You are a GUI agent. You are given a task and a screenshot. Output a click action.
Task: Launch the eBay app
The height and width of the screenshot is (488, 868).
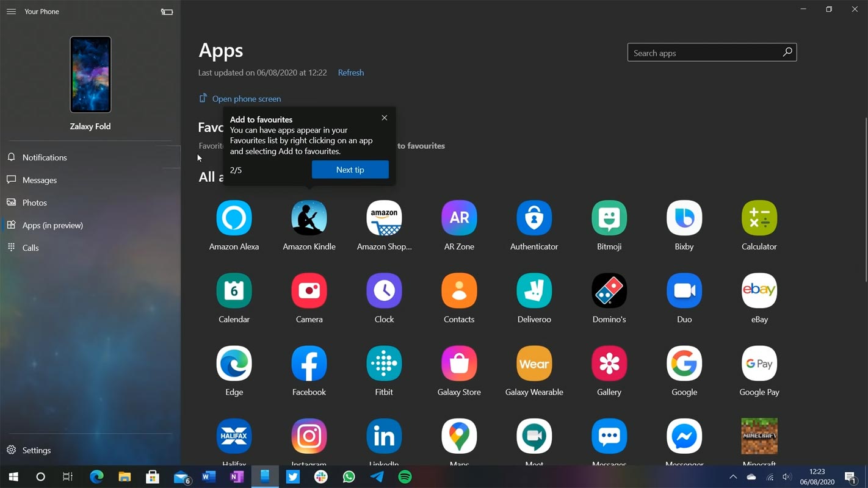(759, 291)
